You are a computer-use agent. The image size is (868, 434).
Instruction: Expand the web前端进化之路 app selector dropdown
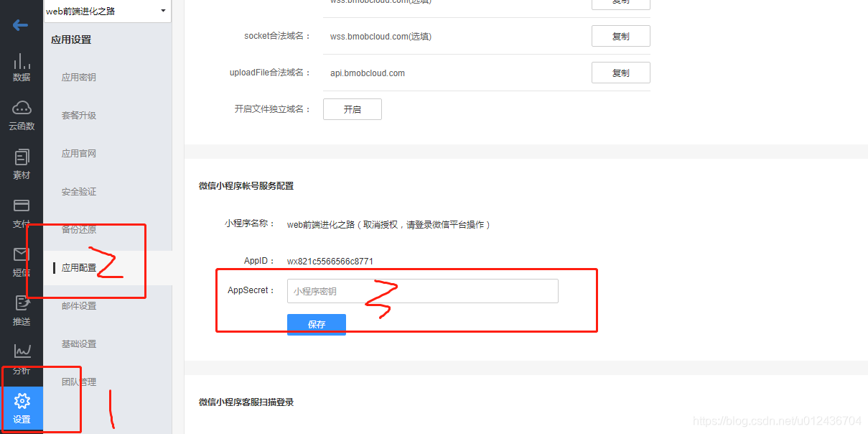tap(107, 11)
